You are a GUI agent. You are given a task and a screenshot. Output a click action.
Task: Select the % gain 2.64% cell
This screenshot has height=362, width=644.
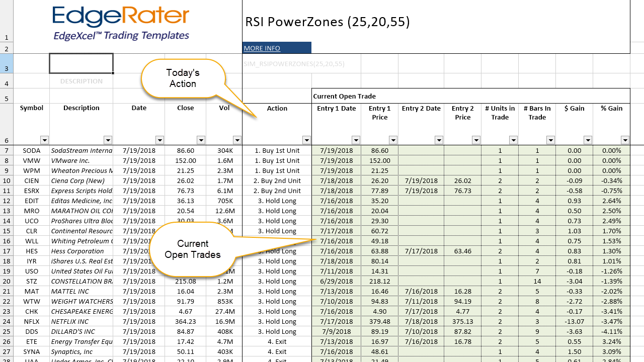click(x=612, y=201)
